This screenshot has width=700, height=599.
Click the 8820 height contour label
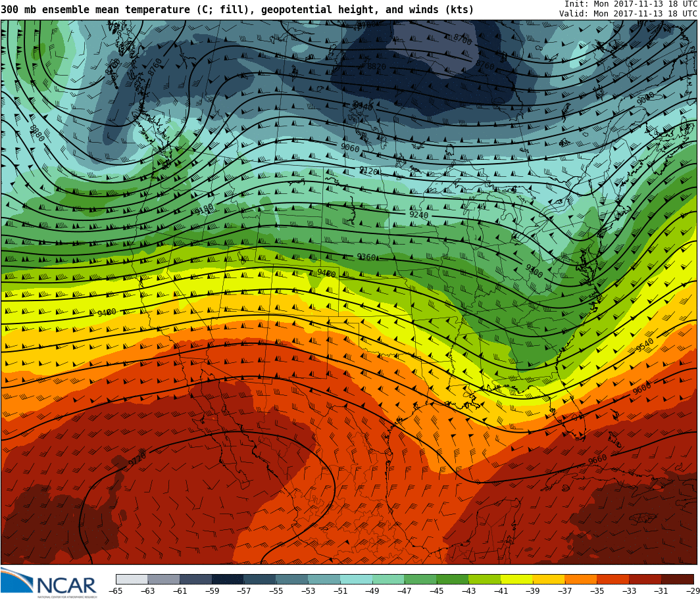[x=376, y=66]
